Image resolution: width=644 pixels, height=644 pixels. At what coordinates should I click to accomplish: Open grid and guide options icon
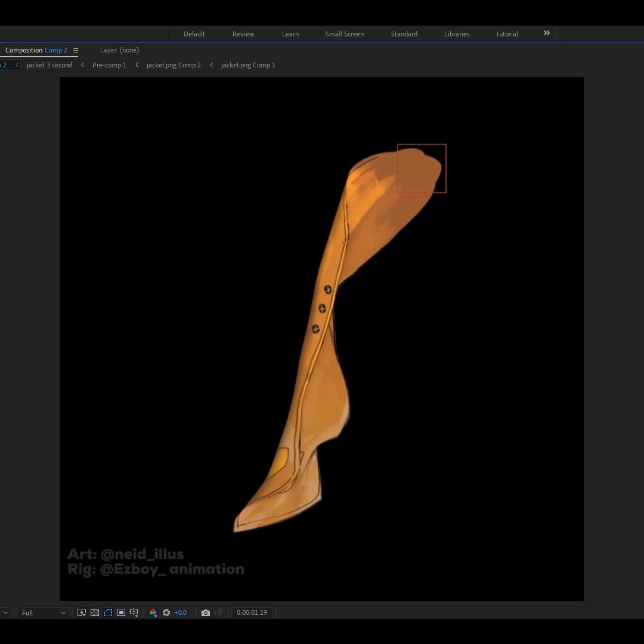point(134,612)
